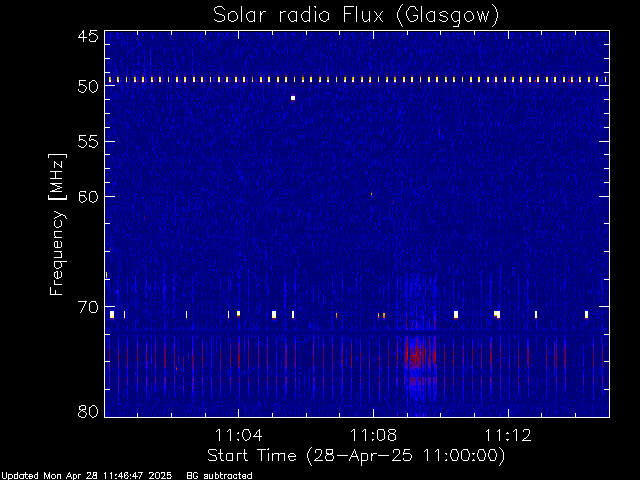Click the 'Start Time (28-Apr-25 11:00:00)' label
The image size is (640, 480).
point(356,456)
